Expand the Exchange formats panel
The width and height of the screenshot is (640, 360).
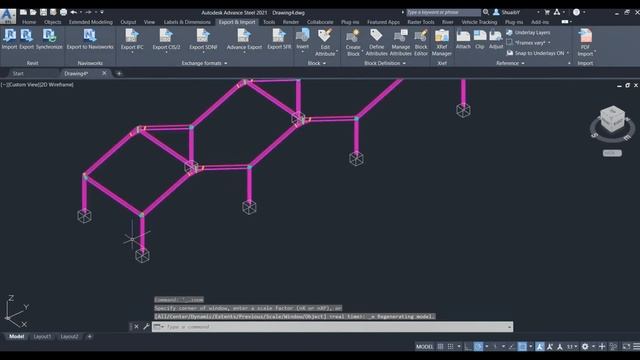(204, 63)
